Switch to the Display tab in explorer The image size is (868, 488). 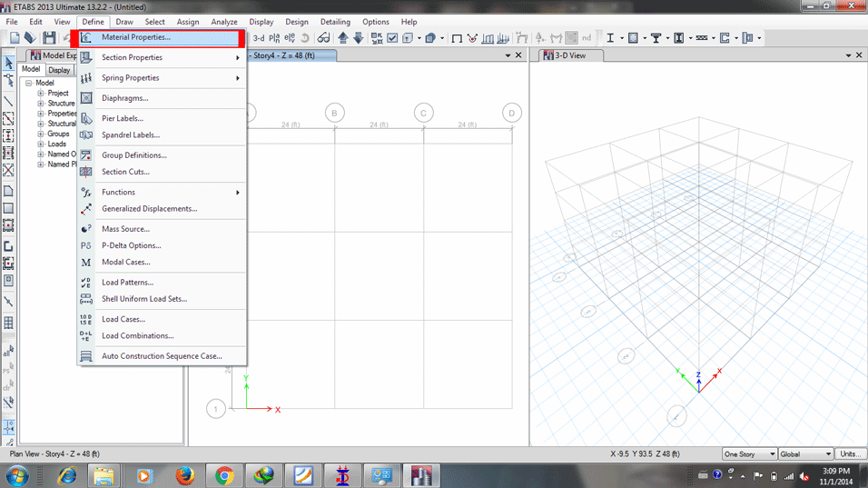click(59, 70)
